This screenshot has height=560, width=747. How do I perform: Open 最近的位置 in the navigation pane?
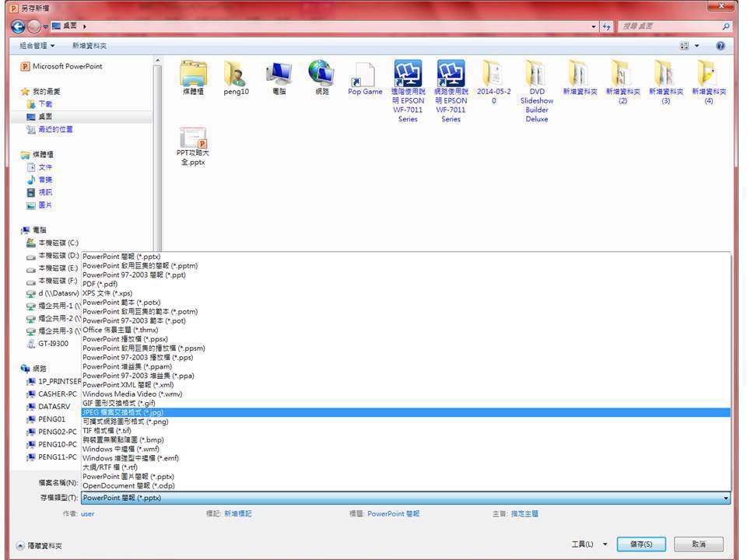55,130
